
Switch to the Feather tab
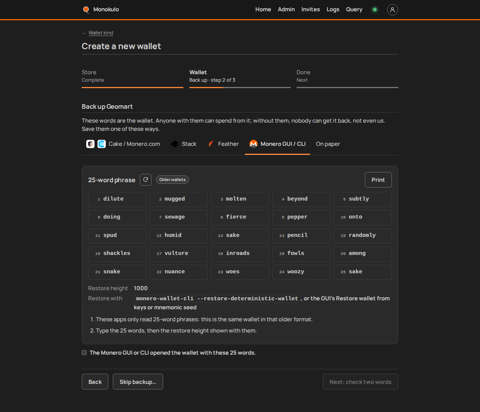[x=223, y=144]
